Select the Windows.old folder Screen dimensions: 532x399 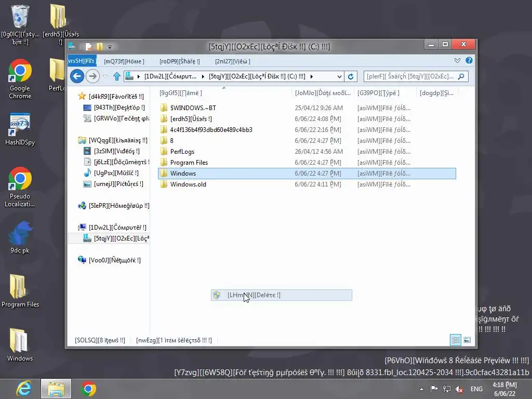point(307,184)
